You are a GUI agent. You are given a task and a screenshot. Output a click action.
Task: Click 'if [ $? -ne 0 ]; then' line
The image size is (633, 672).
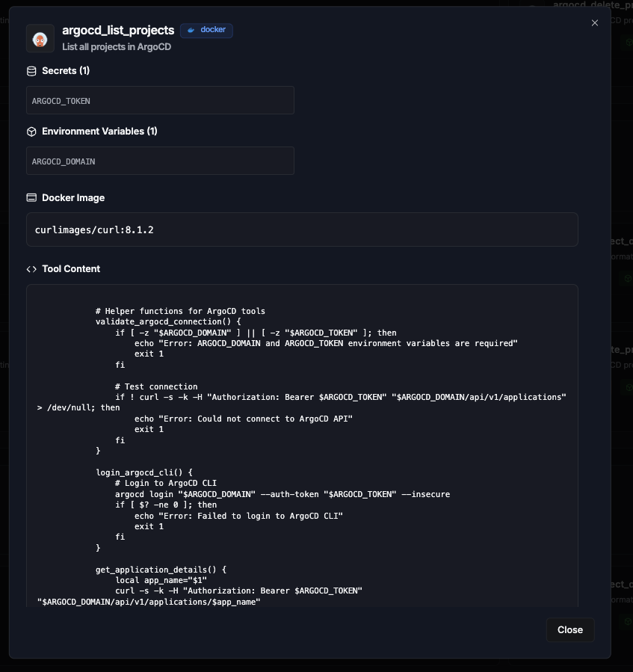click(166, 505)
